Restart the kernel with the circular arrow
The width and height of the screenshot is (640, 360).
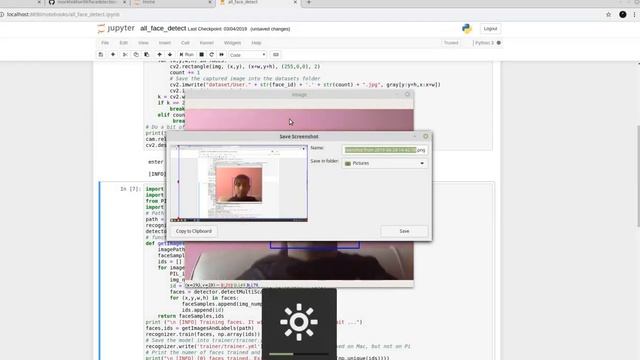211,55
